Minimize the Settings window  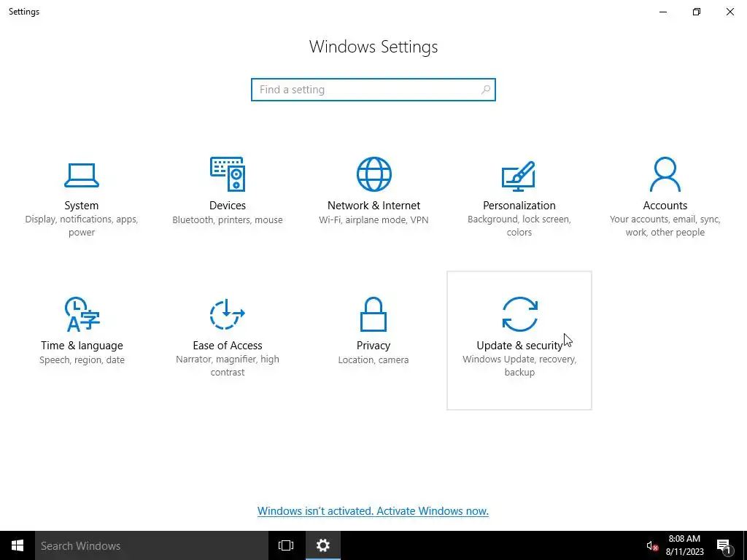(663, 12)
